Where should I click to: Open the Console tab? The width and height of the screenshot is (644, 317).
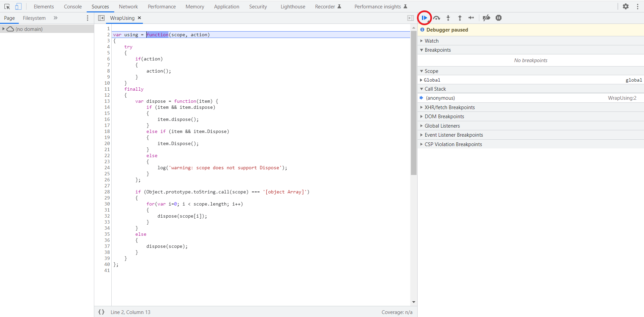[x=73, y=7]
